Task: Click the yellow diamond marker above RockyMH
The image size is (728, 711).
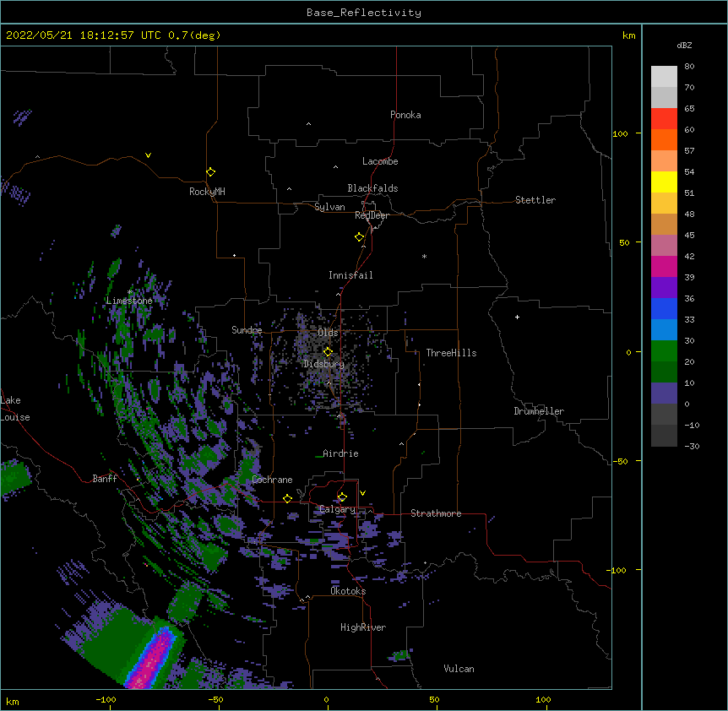Action: (210, 171)
